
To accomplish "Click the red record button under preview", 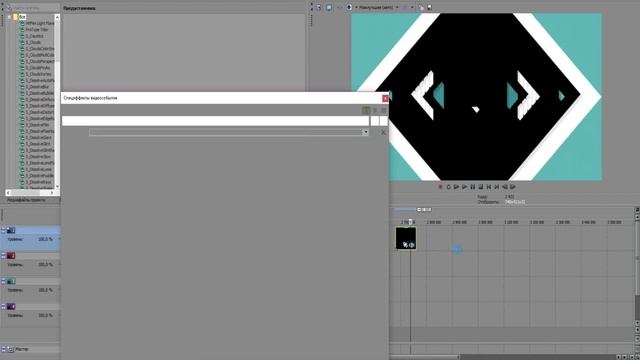I will pyautogui.click(x=440, y=187).
